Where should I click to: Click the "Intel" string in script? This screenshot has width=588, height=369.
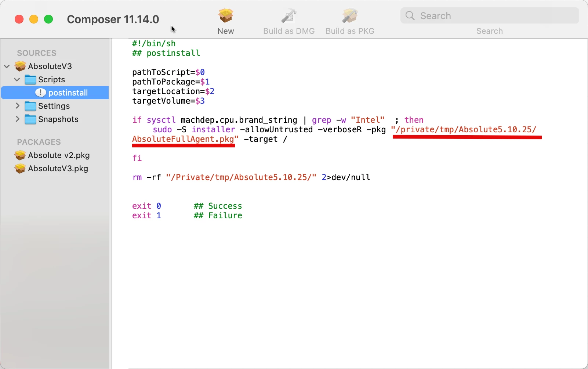367,120
